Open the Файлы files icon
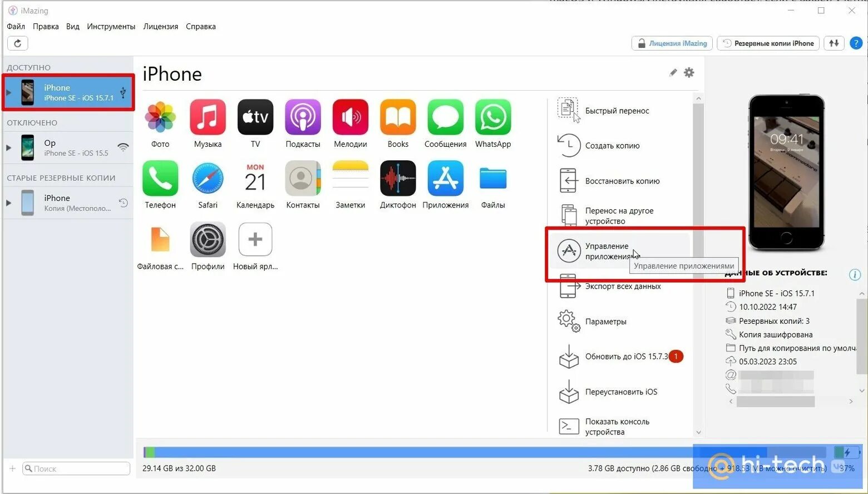Image resolution: width=868 pixels, height=494 pixels. pos(493,179)
